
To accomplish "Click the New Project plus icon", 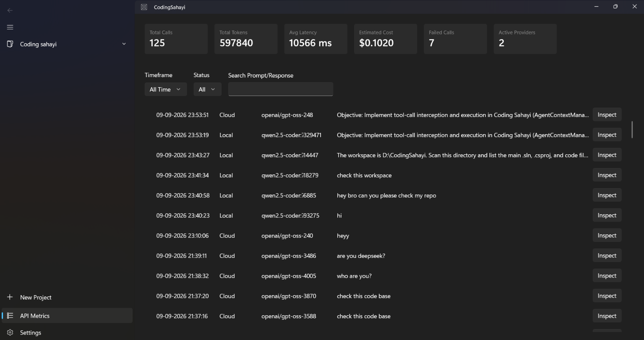I will pyautogui.click(x=10, y=297).
